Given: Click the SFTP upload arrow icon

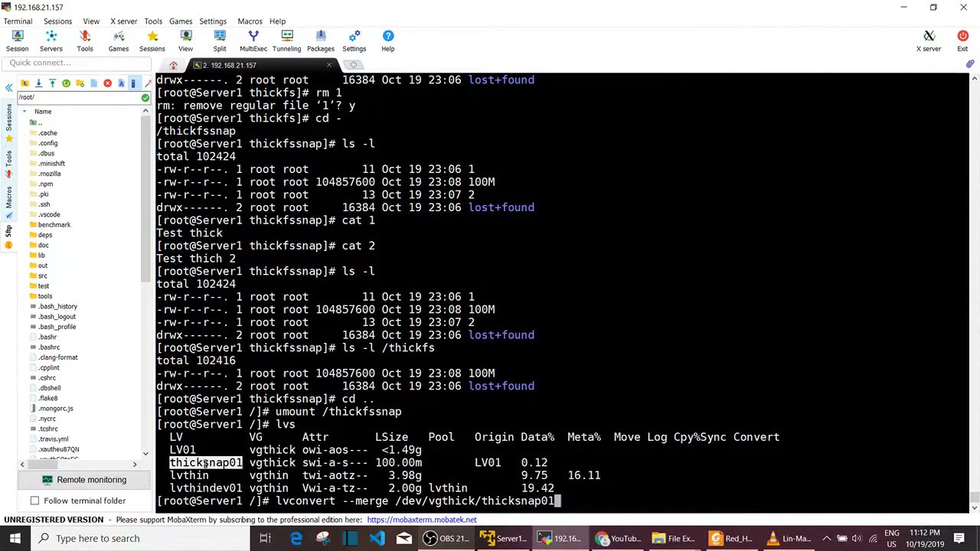Looking at the screenshot, I should [52, 83].
